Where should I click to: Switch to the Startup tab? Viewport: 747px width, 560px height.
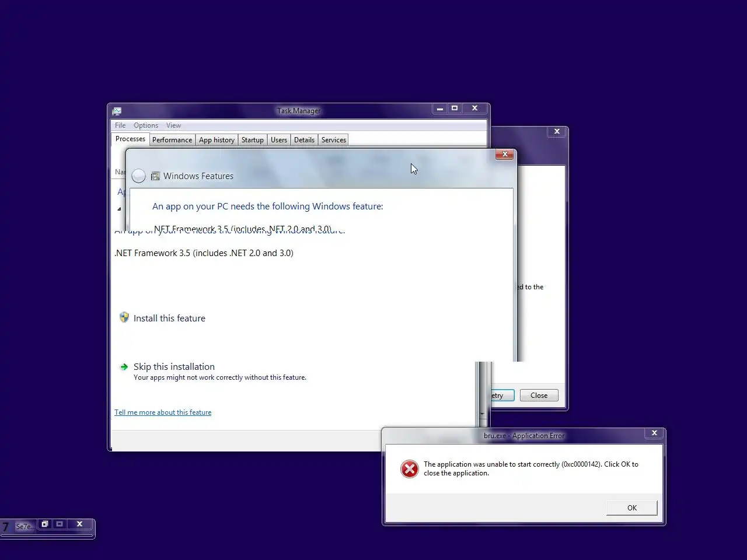(253, 140)
